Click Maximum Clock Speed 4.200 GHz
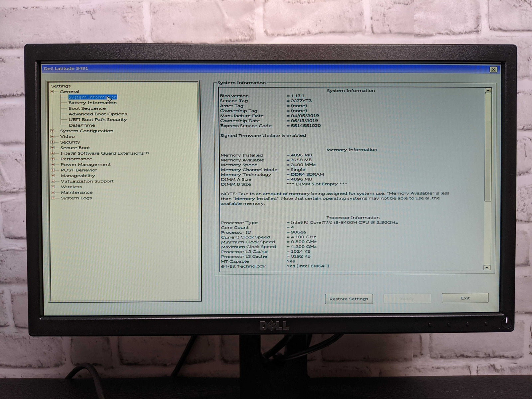Image resolution: width=532 pixels, height=399 pixels. pyautogui.click(x=304, y=247)
